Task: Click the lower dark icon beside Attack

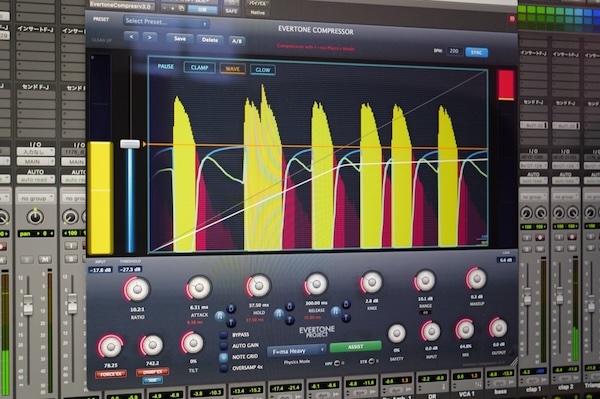Action: tap(231, 322)
